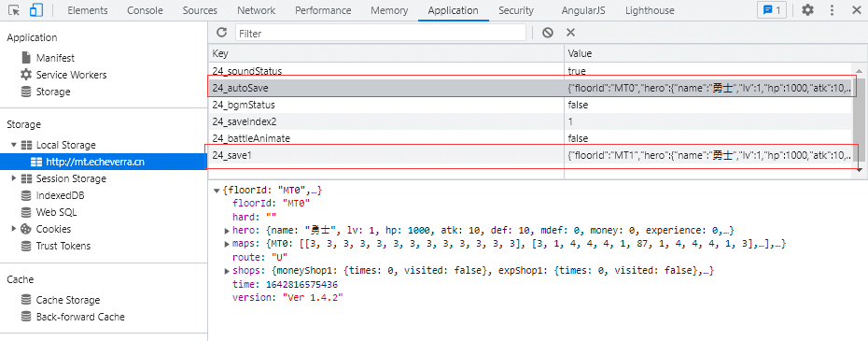The width and height of the screenshot is (868, 341).
Task: Collapse the root floorId object preview
Action: [x=217, y=191]
